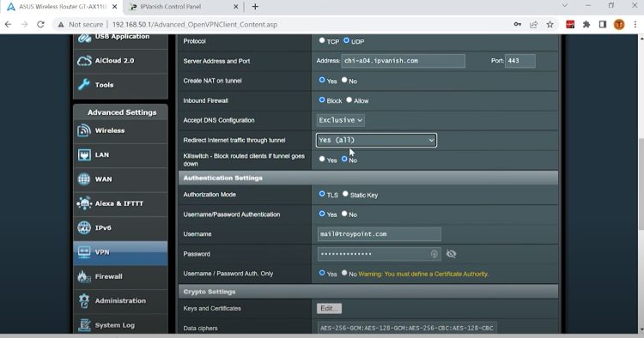The width and height of the screenshot is (644, 338).
Task: Select Static Key authorization mode
Action: coord(345,194)
